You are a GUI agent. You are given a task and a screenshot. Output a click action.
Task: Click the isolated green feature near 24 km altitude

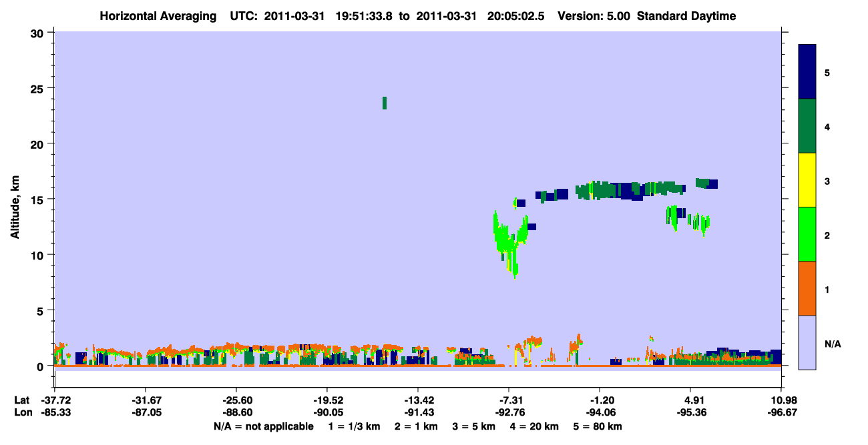385,103
